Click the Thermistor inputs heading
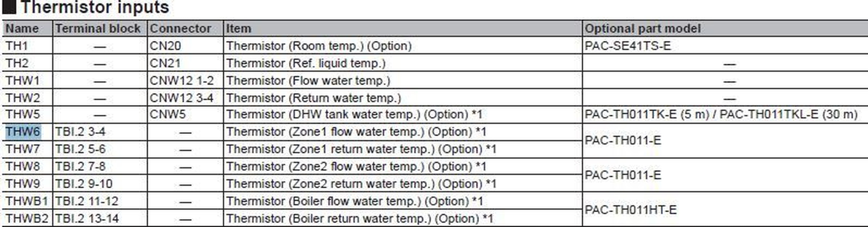868x227 pixels. (x=95, y=7)
